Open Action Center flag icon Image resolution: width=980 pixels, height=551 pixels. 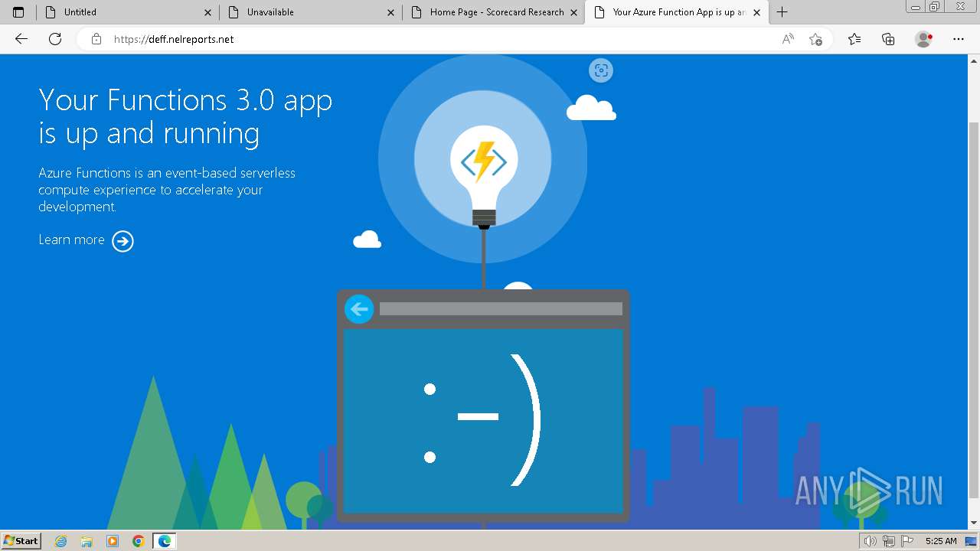906,541
